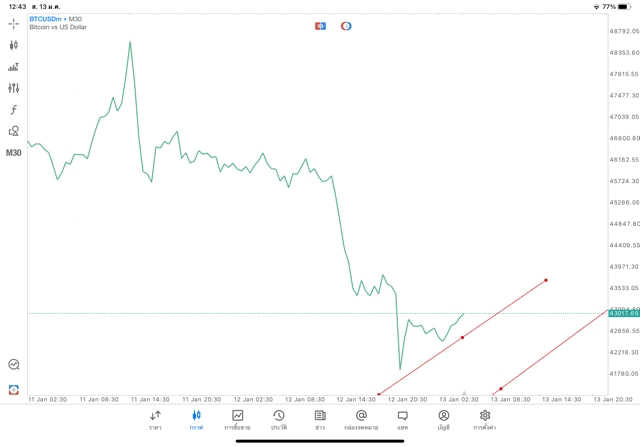Tap the current price label 43017.65
Image resolution: width=640 pixels, height=447 pixels.
[x=623, y=313]
